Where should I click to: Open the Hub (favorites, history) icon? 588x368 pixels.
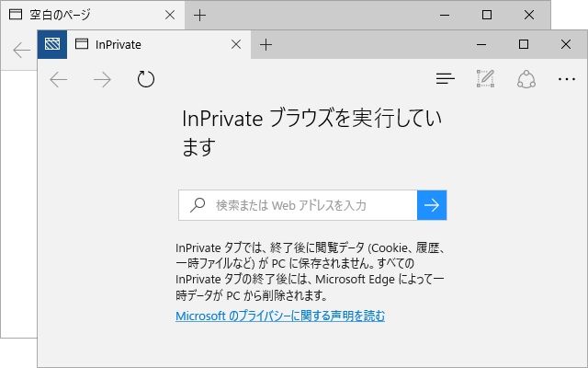point(445,79)
